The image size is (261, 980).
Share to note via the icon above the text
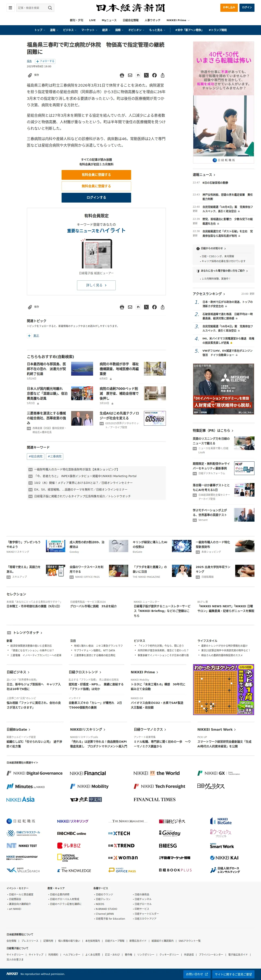coord(138,75)
